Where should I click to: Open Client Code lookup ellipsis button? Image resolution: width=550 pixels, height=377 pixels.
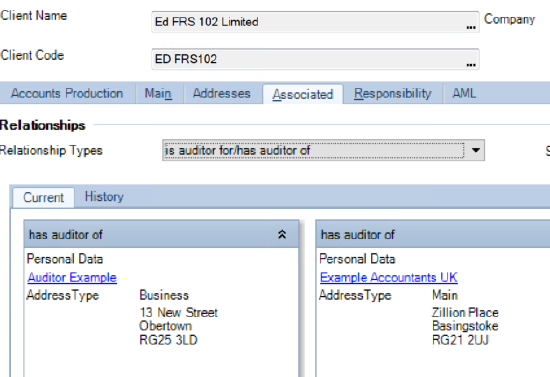(471, 65)
